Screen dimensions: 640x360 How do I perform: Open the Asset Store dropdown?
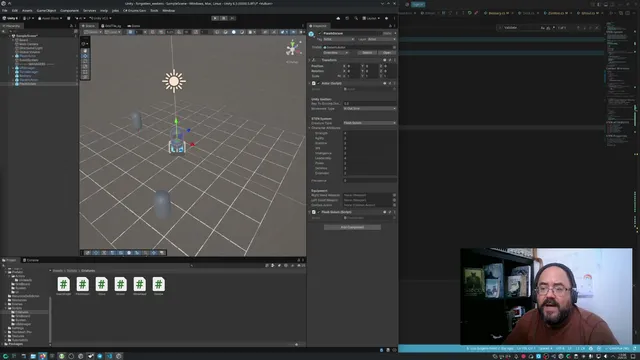click(x=50, y=18)
